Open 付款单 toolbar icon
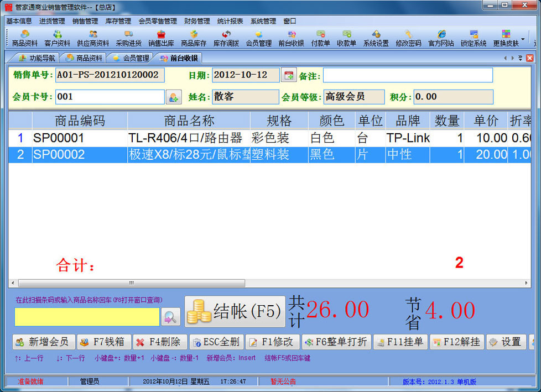The image size is (541, 392). point(320,38)
